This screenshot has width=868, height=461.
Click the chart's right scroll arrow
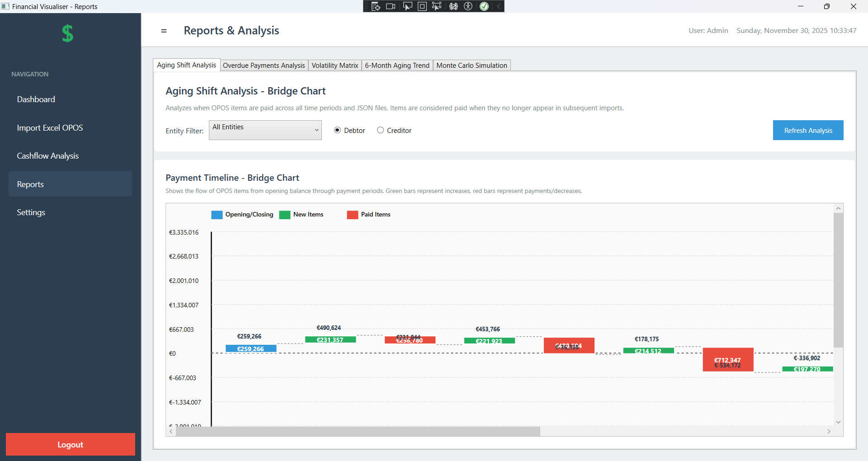click(829, 431)
